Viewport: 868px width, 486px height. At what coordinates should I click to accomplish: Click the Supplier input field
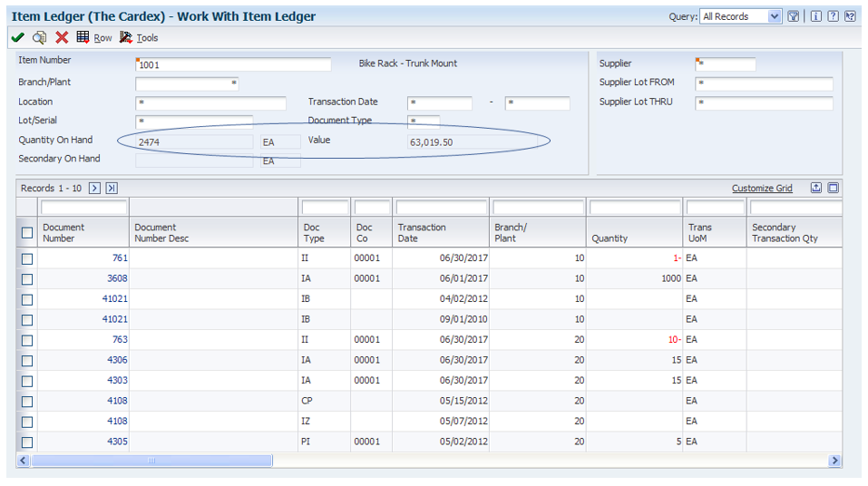point(726,64)
